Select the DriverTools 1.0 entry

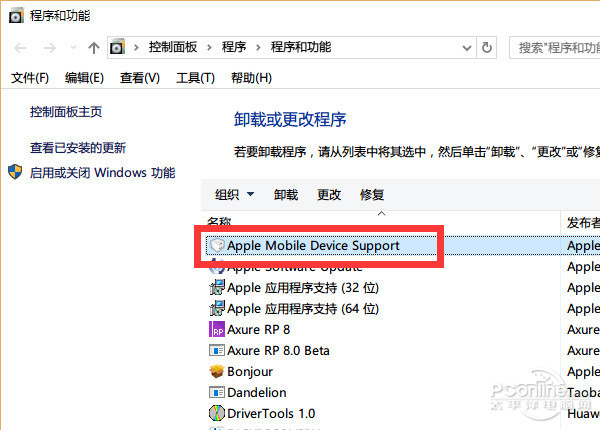point(271,414)
